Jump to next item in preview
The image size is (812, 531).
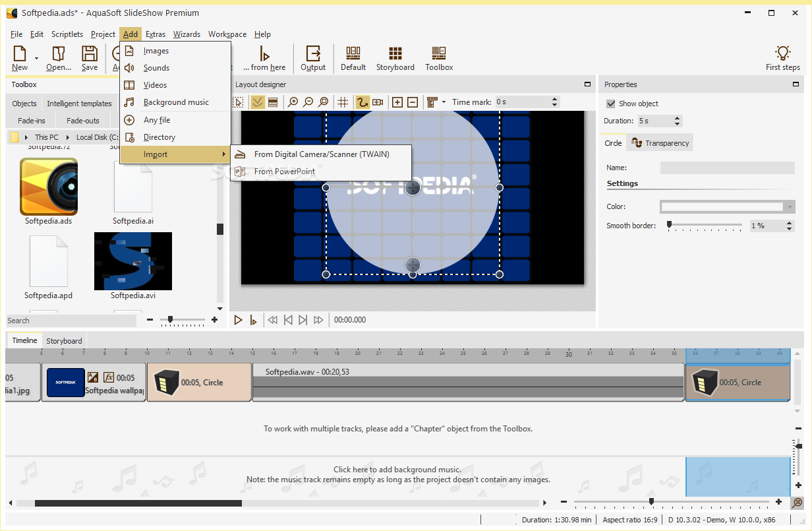(x=303, y=320)
